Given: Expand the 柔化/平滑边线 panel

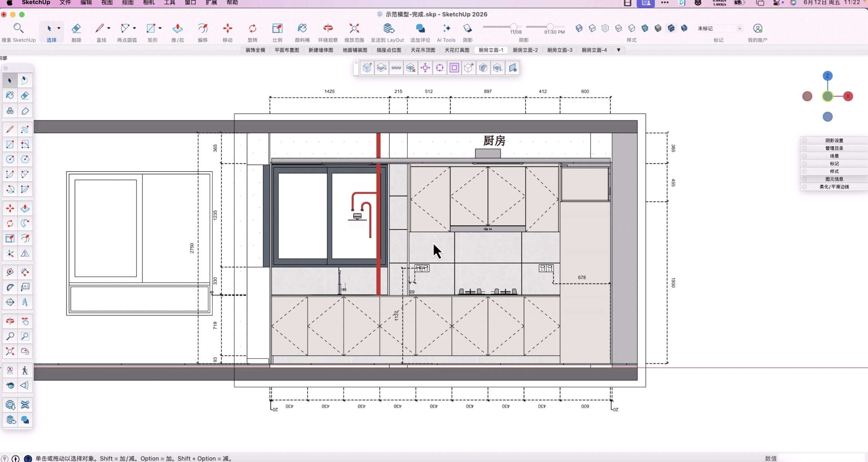Looking at the screenshot, I should tap(834, 187).
